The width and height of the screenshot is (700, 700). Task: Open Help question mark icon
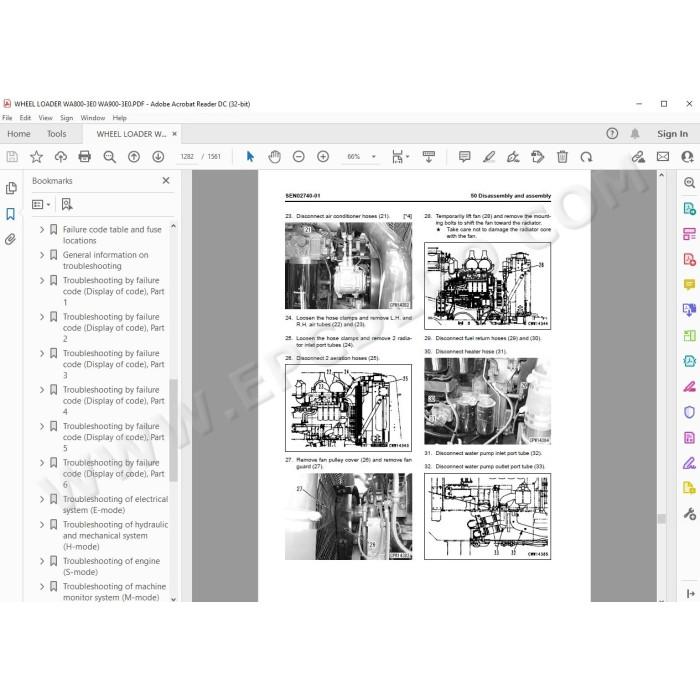[x=612, y=133]
